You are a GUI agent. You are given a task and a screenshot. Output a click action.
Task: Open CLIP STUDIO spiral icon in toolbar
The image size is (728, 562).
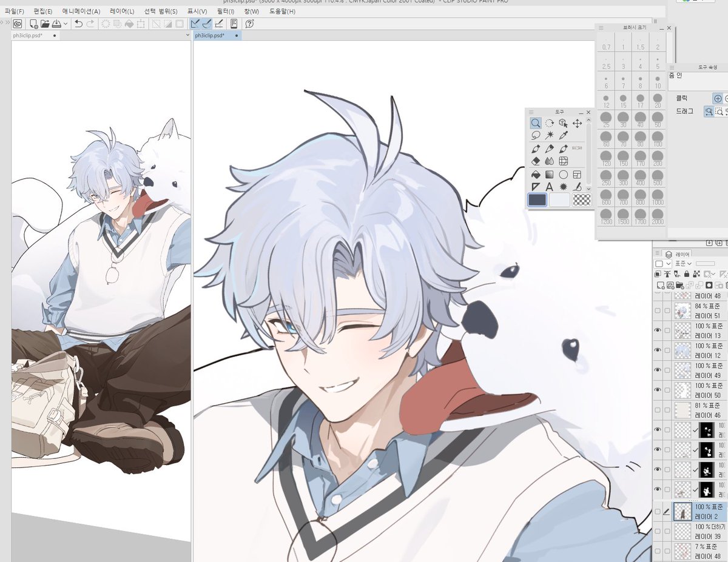pos(18,24)
